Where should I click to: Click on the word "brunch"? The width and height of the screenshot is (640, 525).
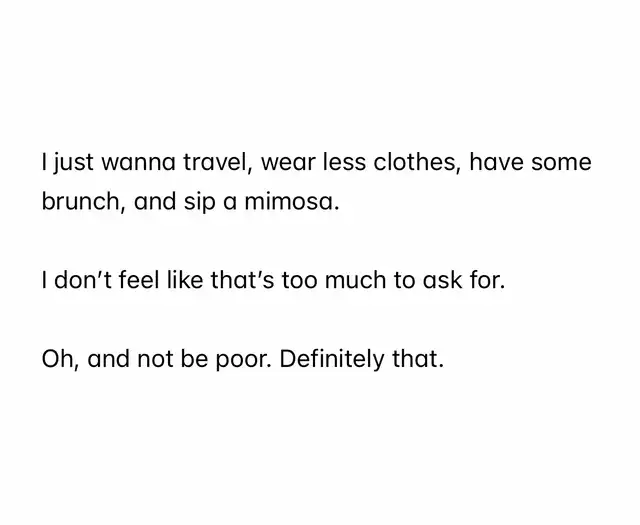[x=82, y=201]
